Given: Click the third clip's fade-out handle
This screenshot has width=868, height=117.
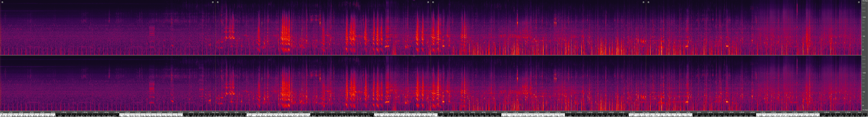Looking at the screenshot, I should tap(643, 2).
